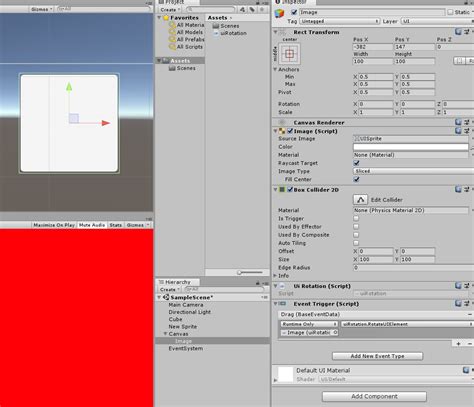474x407 pixels.
Task: Open the Hierarchy Create dropdown
Action: click(x=170, y=289)
